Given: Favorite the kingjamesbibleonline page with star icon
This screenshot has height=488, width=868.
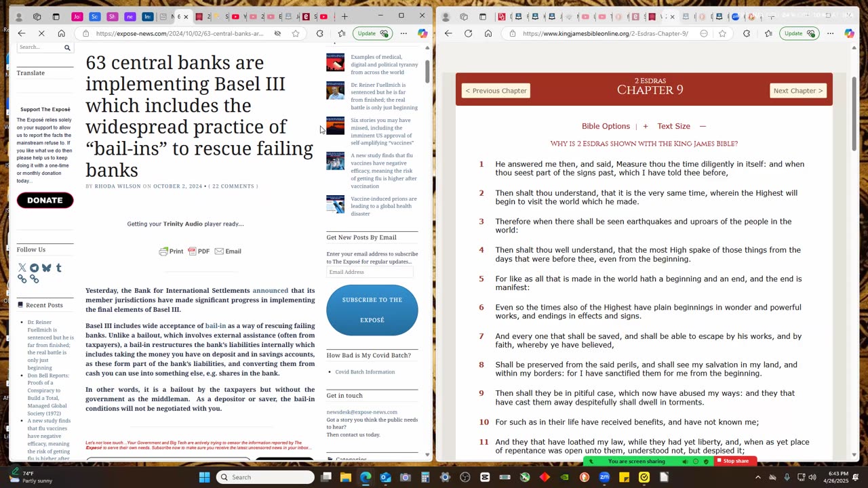Looking at the screenshot, I should [722, 33].
